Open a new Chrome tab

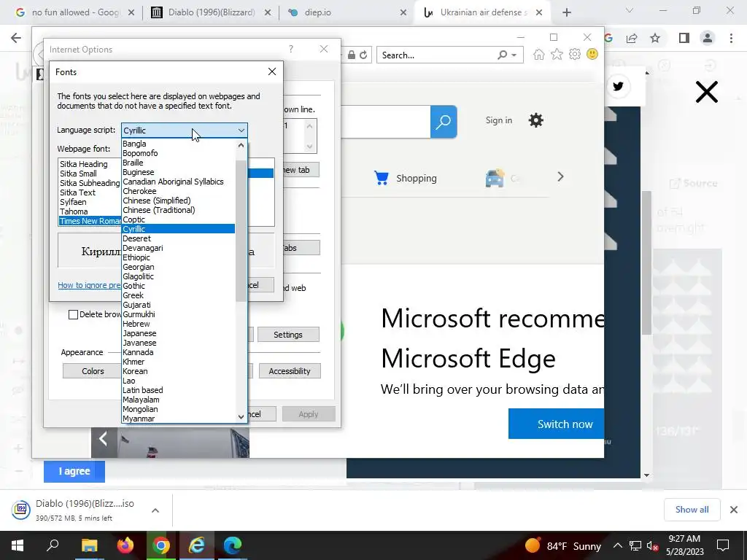(x=566, y=12)
